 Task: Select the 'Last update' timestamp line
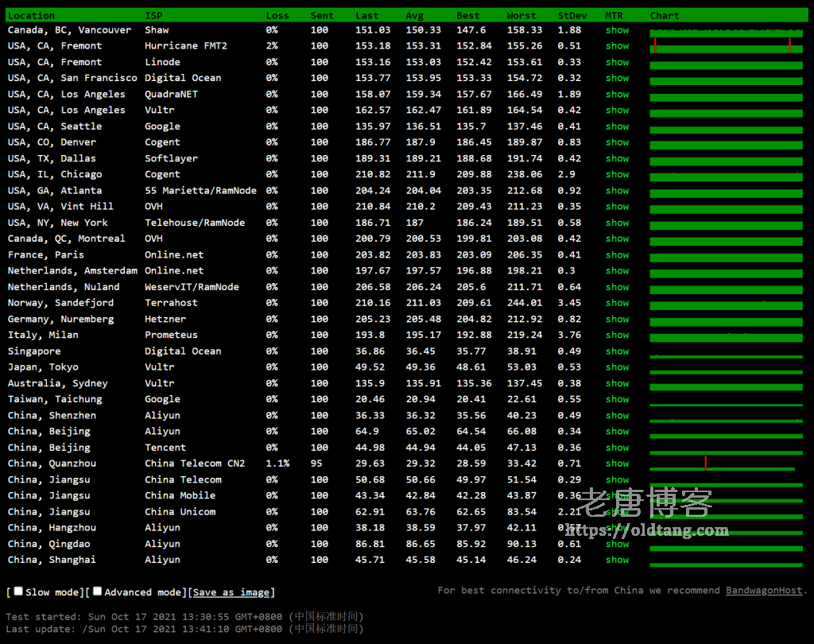(184, 629)
